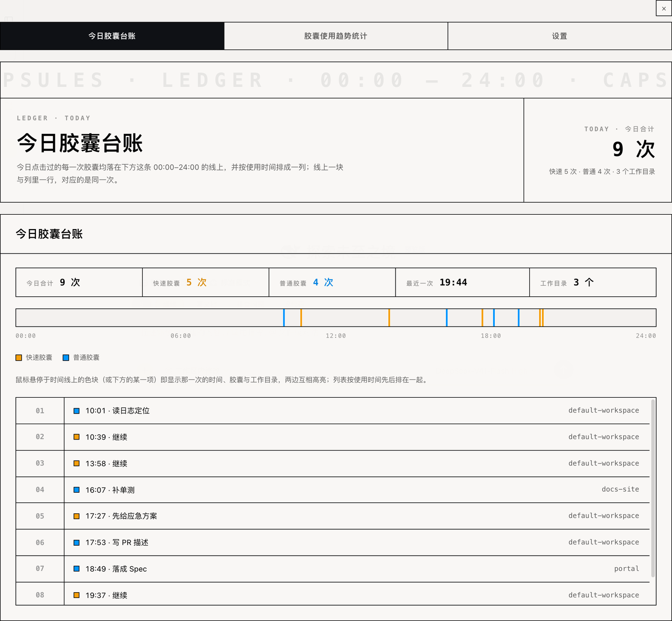Click the blue square in the 17:53 row
The width and height of the screenshot is (672, 621).
(76, 543)
